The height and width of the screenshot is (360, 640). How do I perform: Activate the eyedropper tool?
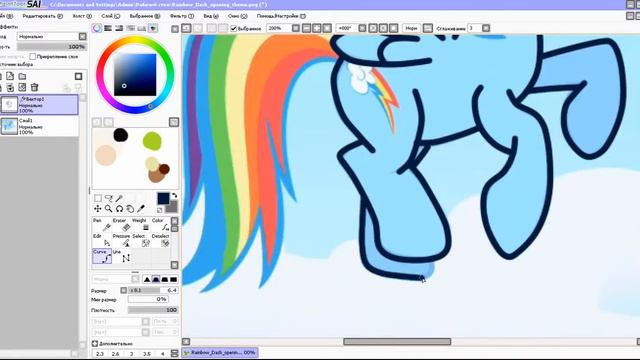(141, 209)
